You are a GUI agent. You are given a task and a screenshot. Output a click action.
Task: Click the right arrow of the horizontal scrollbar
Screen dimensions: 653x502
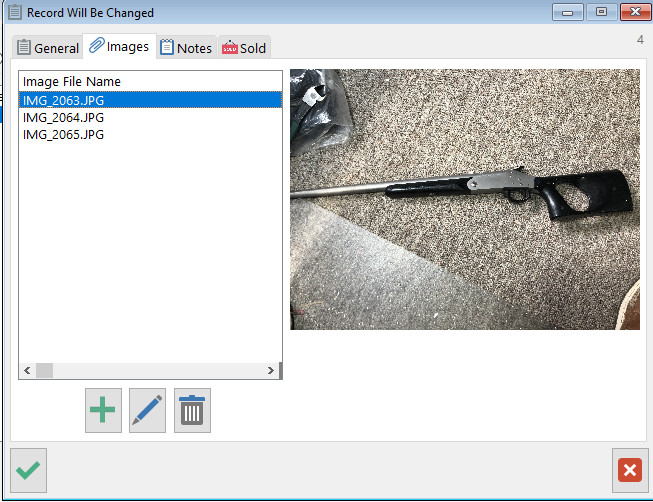(x=271, y=370)
